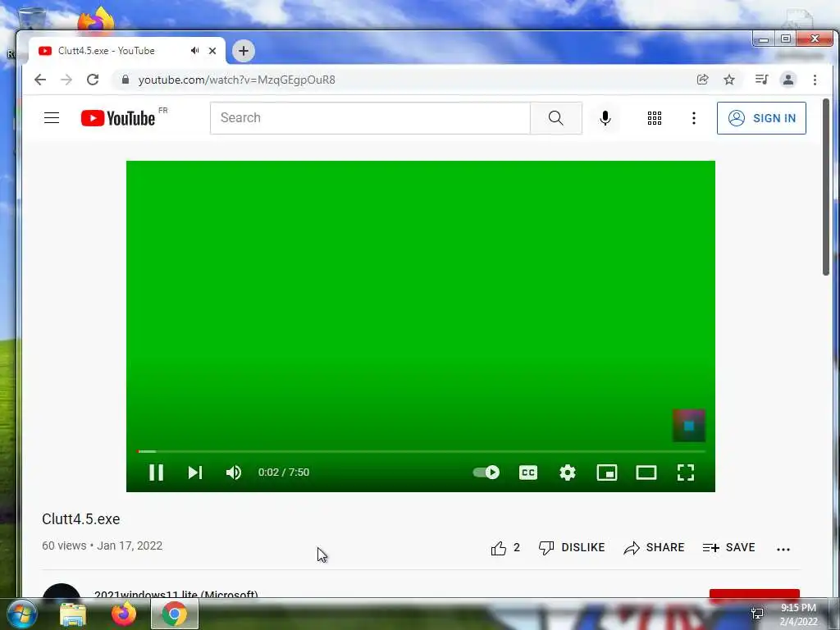Mute tab via speaker icon

point(194,51)
